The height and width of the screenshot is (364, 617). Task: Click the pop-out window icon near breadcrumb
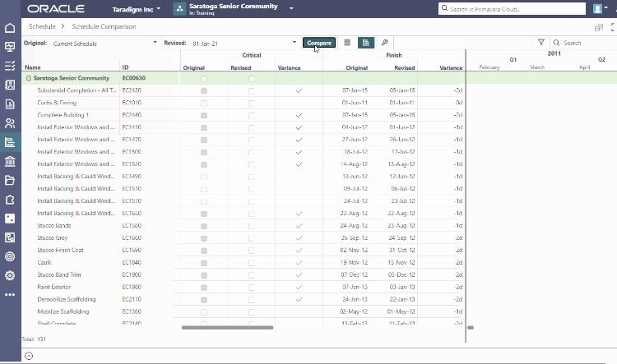tap(599, 27)
